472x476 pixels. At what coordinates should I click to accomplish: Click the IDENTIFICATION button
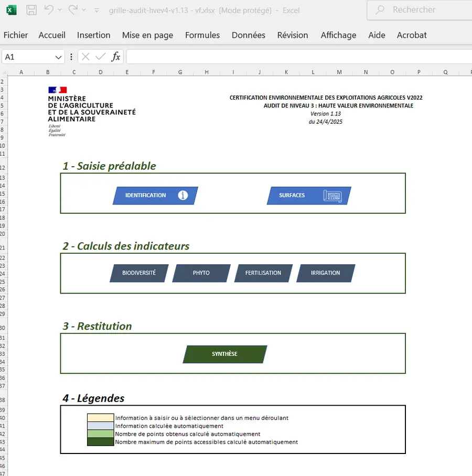[155, 196]
